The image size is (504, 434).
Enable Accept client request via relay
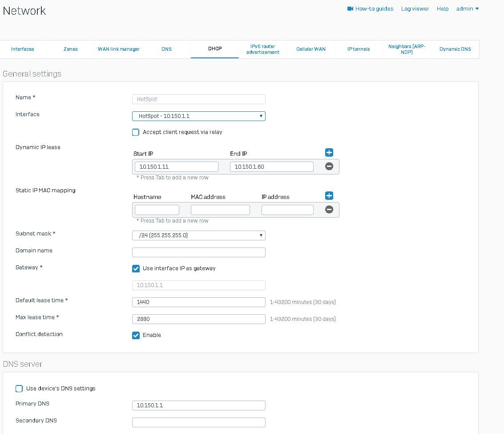(x=136, y=132)
